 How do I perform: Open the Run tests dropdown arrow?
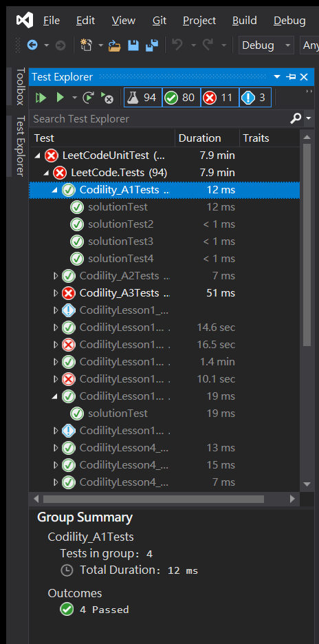click(74, 98)
